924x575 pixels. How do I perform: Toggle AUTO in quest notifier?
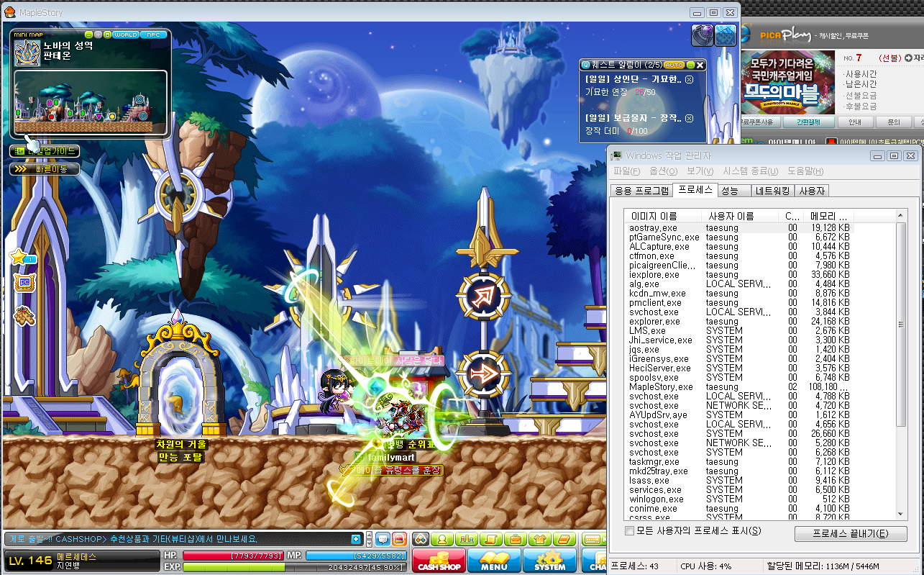click(x=674, y=65)
